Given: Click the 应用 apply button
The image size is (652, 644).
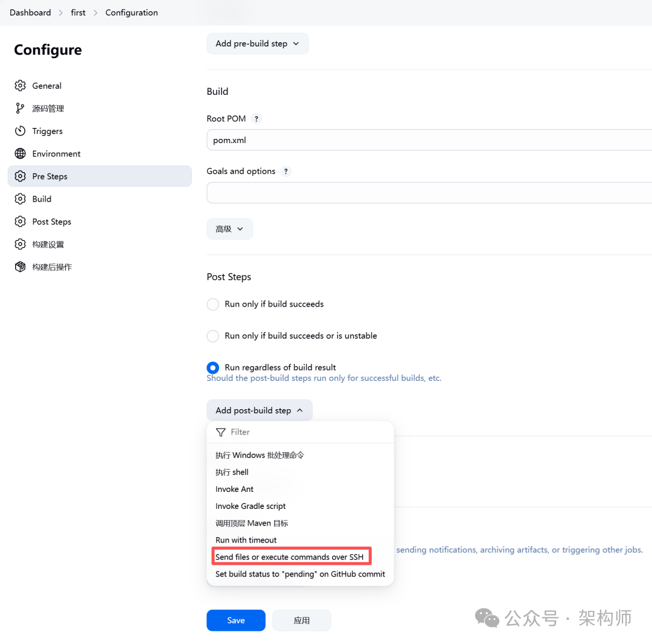Looking at the screenshot, I should click(x=301, y=620).
